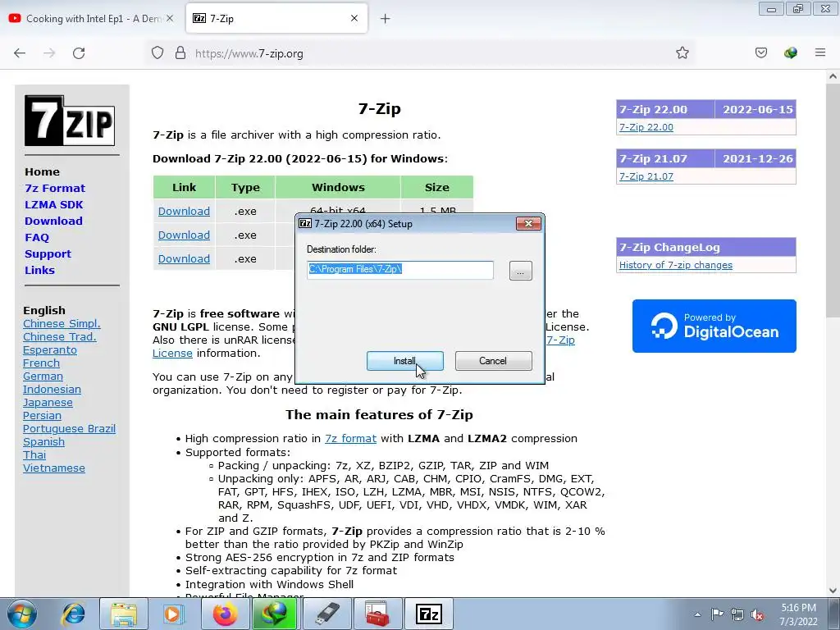This screenshot has height=630, width=840.
Task: Close the 7-Zip Setup dialog window
Action: [528, 223]
